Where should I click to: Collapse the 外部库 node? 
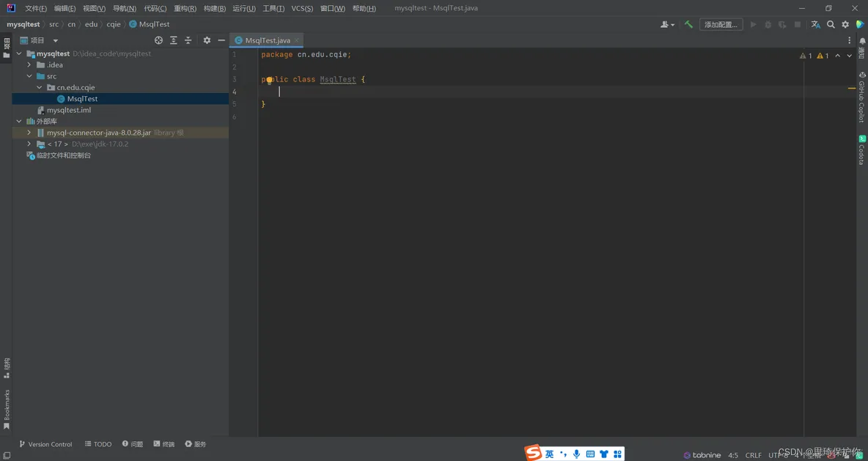19,121
